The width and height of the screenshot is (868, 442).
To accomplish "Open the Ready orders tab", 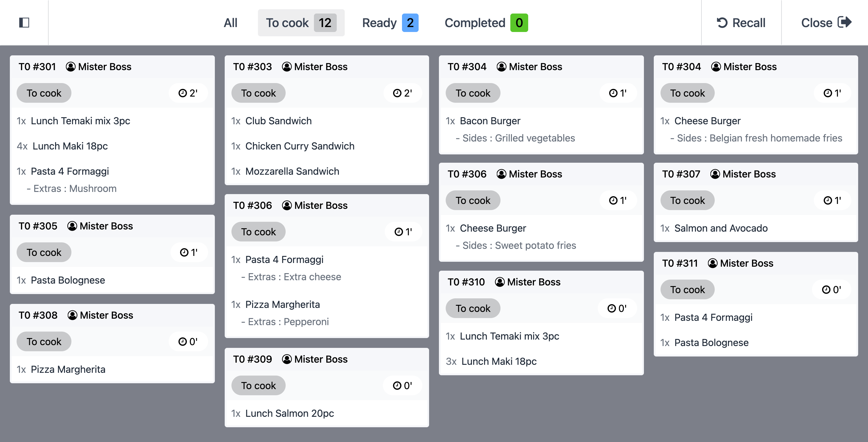I will (390, 23).
